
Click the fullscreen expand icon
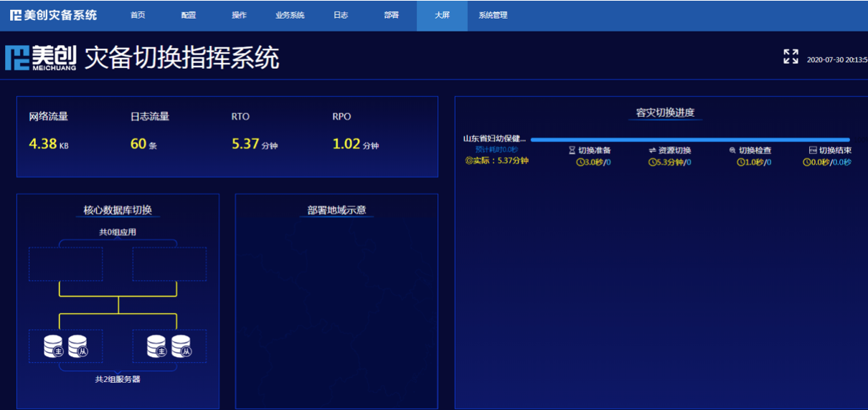coord(791,57)
